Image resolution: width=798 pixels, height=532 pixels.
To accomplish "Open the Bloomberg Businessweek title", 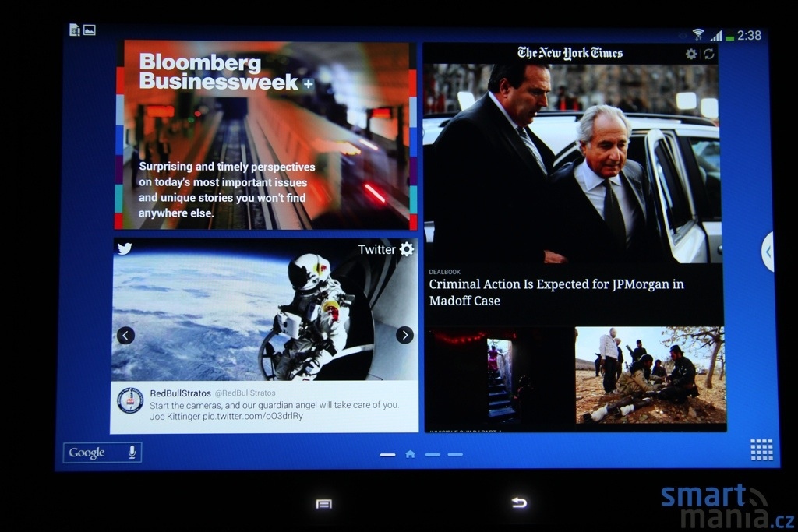I will tap(219, 72).
